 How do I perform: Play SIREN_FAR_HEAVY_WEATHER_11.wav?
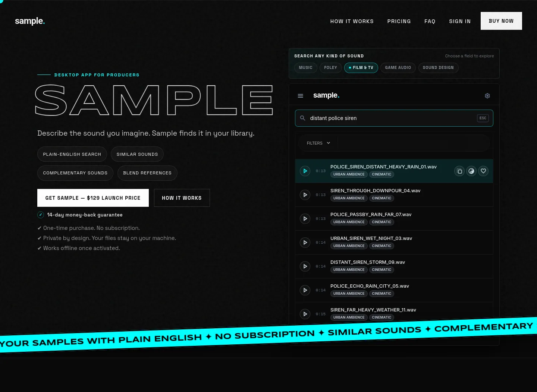305,314
